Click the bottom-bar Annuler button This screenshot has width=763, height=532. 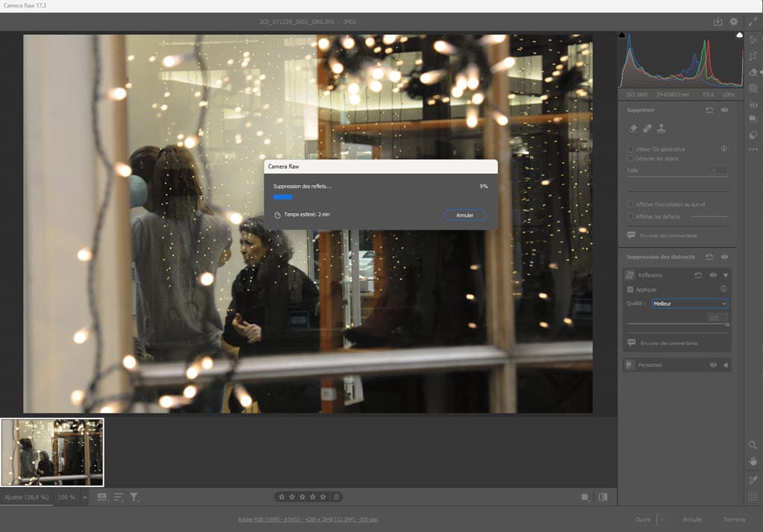click(692, 519)
